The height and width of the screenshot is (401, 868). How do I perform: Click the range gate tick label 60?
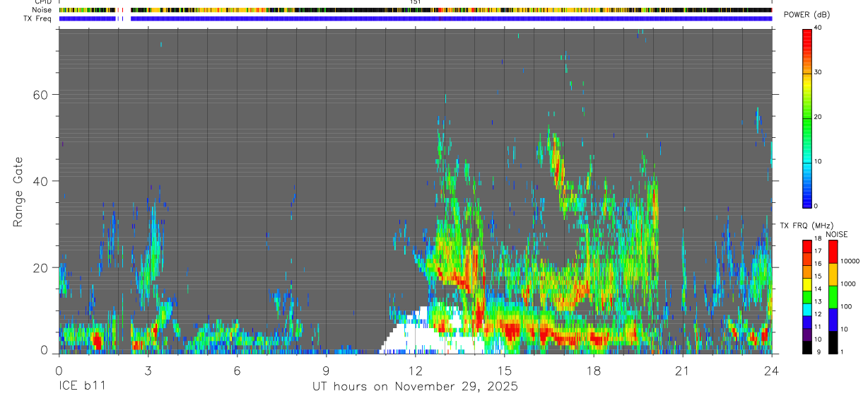click(40, 94)
